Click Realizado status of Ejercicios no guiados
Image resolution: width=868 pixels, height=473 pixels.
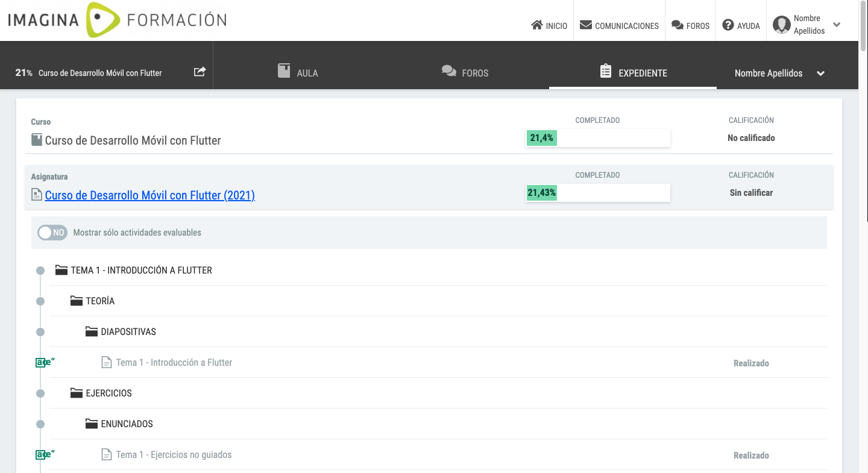coord(751,456)
